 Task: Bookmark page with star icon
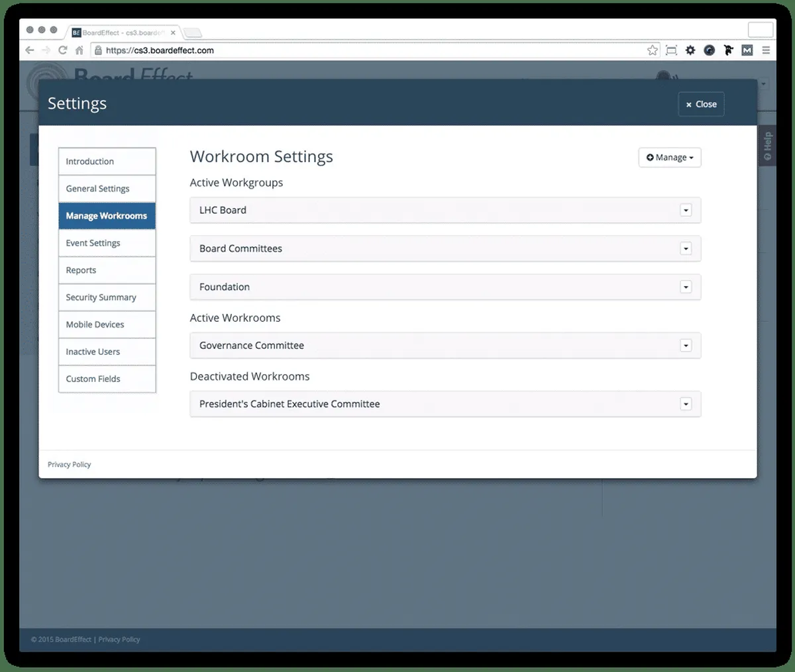[653, 50]
